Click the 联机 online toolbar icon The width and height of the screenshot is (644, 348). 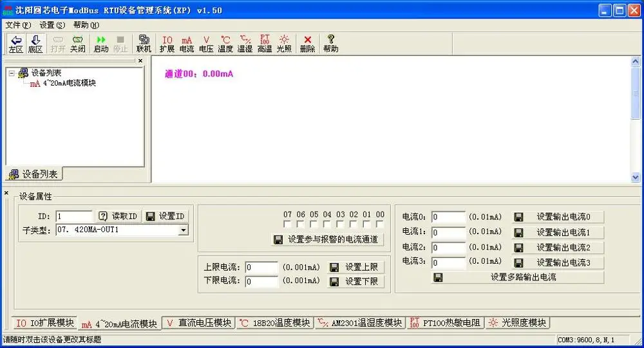pyautogui.click(x=144, y=44)
